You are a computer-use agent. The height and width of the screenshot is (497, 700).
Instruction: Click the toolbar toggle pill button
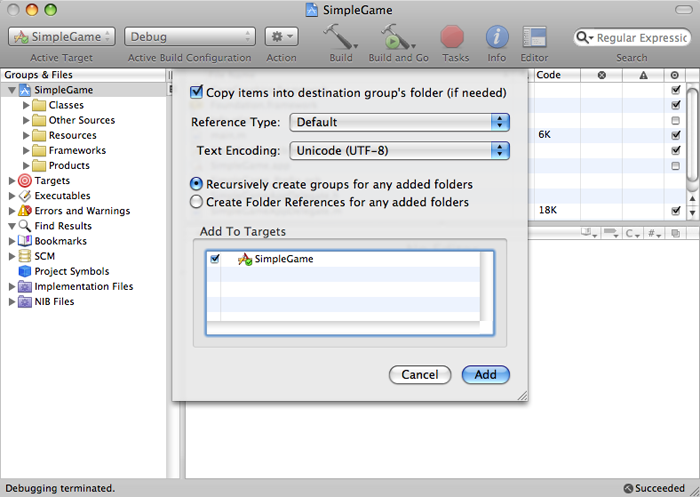point(683,9)
